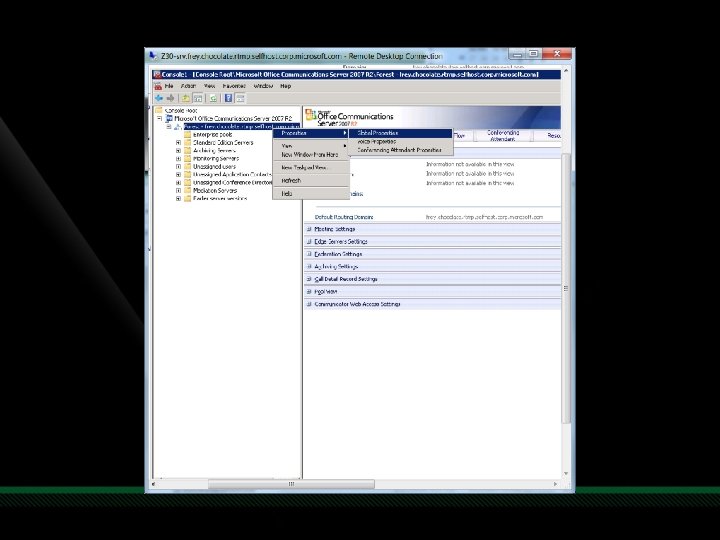Click the Back arrow toolbar icon

click(159, 98)
